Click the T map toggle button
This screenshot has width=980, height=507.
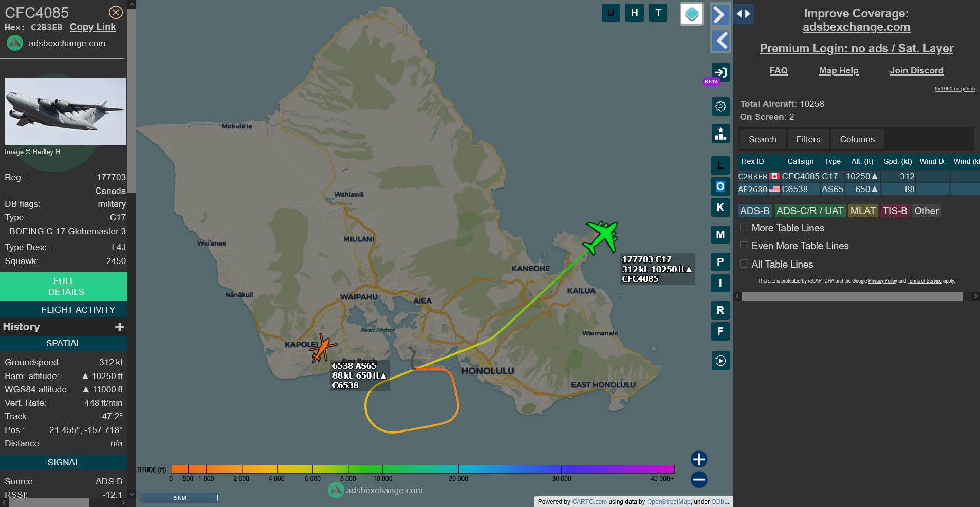click(x=658, y=13)
